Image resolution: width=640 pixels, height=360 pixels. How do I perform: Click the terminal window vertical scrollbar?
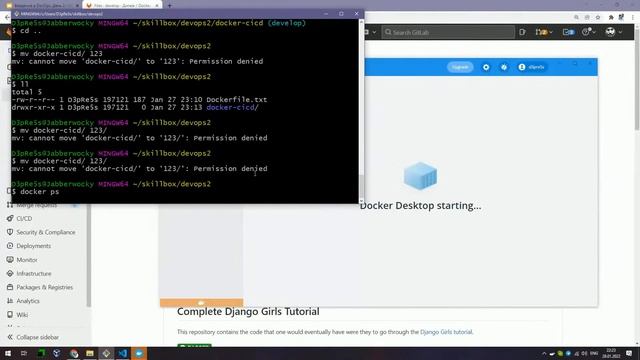tap(361, 110)
